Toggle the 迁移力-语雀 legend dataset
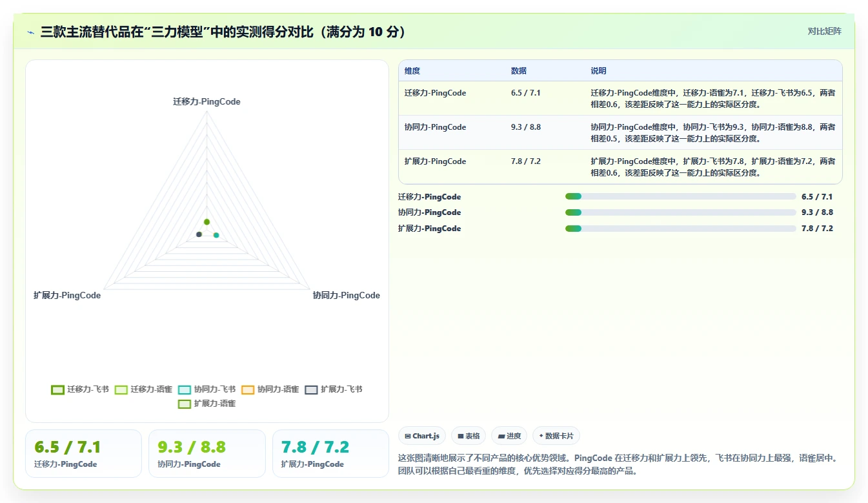 tap(143, 389)
